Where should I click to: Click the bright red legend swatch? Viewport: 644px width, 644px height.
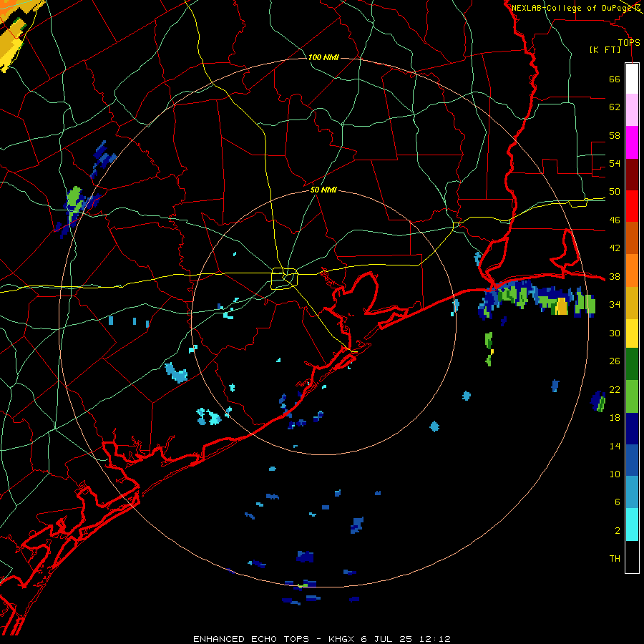[632, 206]
